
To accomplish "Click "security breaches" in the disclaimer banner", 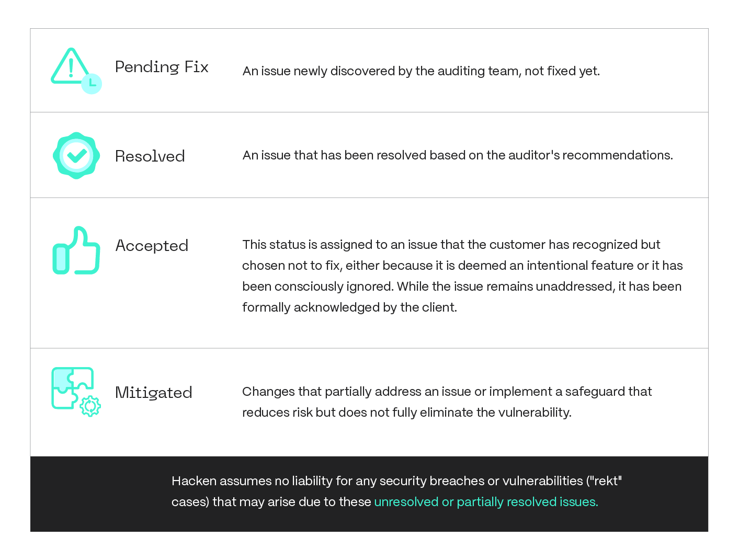I will click(x=429, y=481).
